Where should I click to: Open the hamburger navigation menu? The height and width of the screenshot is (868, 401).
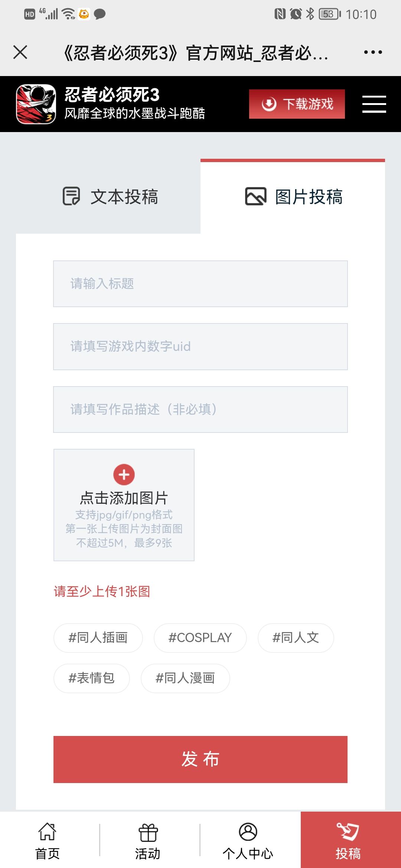(x=374, y=104)
